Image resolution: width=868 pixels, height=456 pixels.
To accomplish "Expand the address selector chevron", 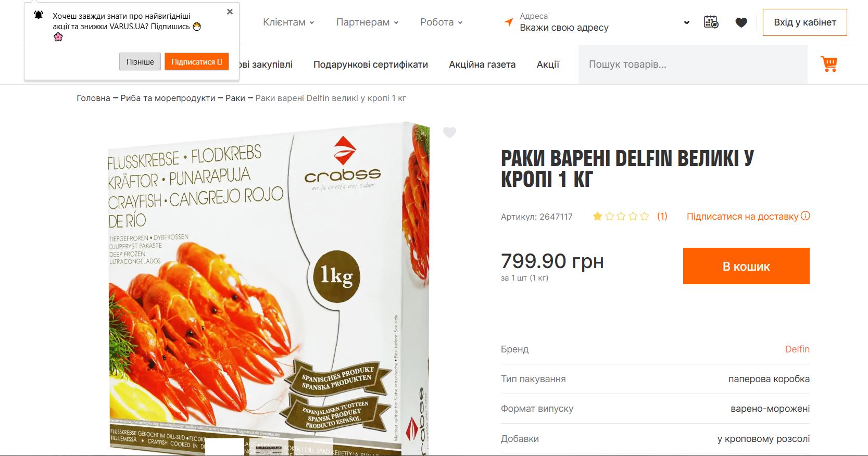I will pyautogui.click(x=686, y=22).
